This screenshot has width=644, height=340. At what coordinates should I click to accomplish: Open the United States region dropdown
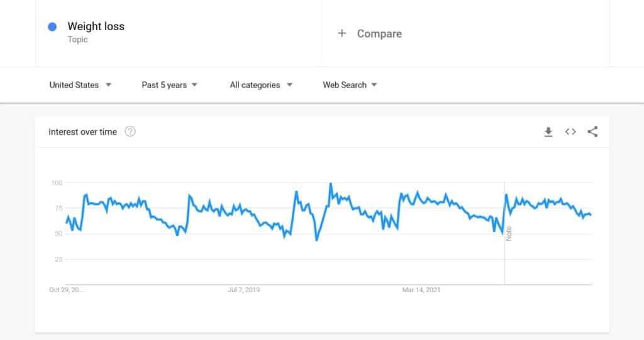point(80,85)
